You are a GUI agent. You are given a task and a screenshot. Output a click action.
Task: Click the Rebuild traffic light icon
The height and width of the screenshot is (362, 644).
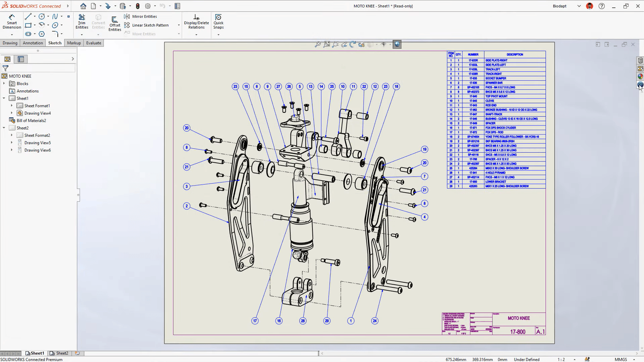pyautogui.click(x=138, y=6)
